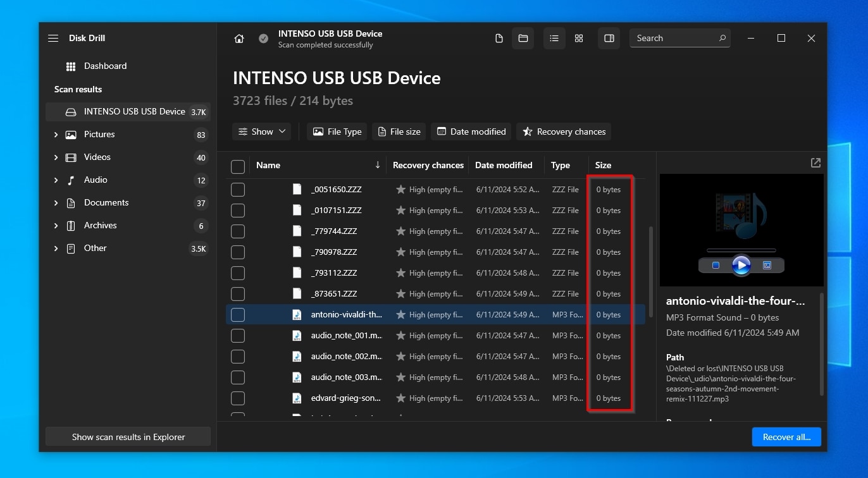Check the box for _779744.ZZZ
The width and height of the screenshot is (868, 478).
[x=238, y=231]
